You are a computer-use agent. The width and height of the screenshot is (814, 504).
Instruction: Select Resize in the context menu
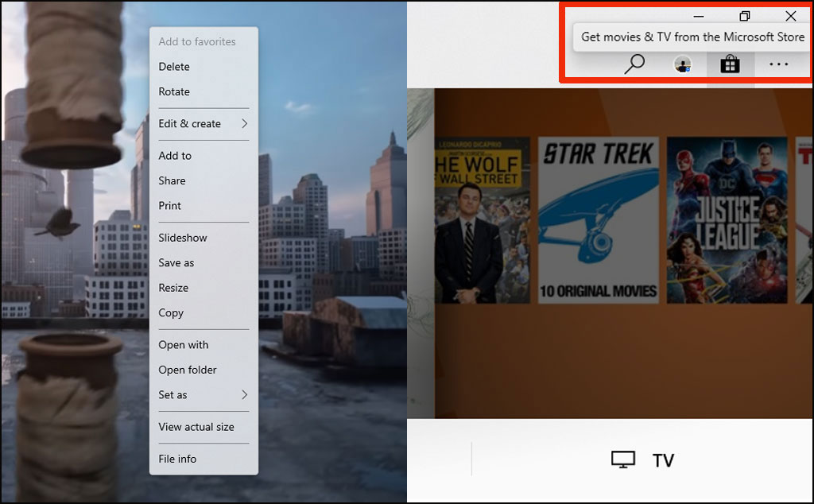(173, 288)
